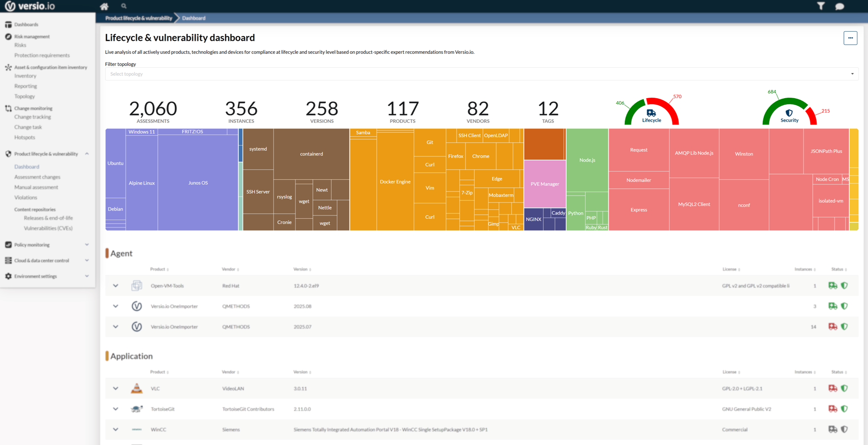868x445 pixels.
Task: Select the Junos OS treemap tile
Action: [x=198, y=183]
